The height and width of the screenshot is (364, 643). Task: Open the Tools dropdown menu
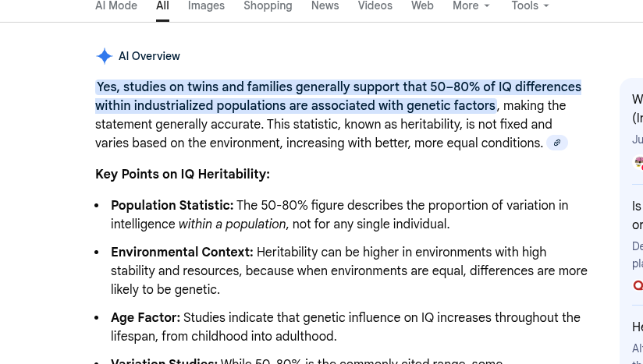tap(530, 6)
